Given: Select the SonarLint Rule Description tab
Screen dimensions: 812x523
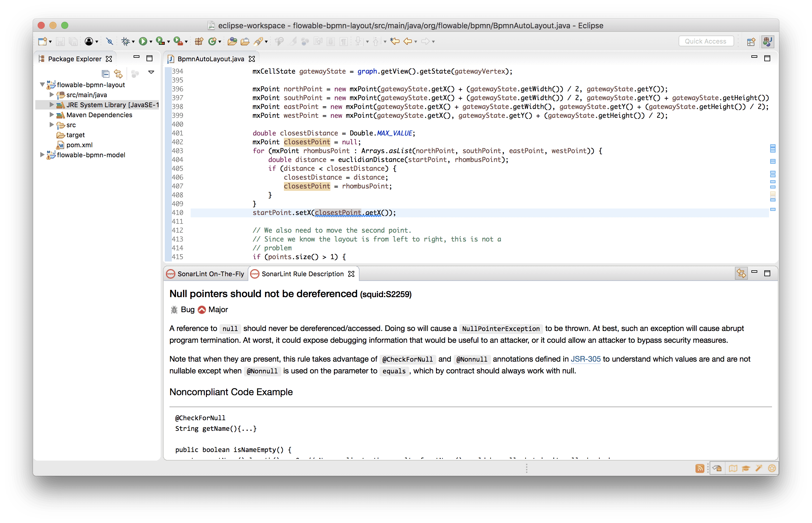Looking at the screenshot, I should coord(302,274).
